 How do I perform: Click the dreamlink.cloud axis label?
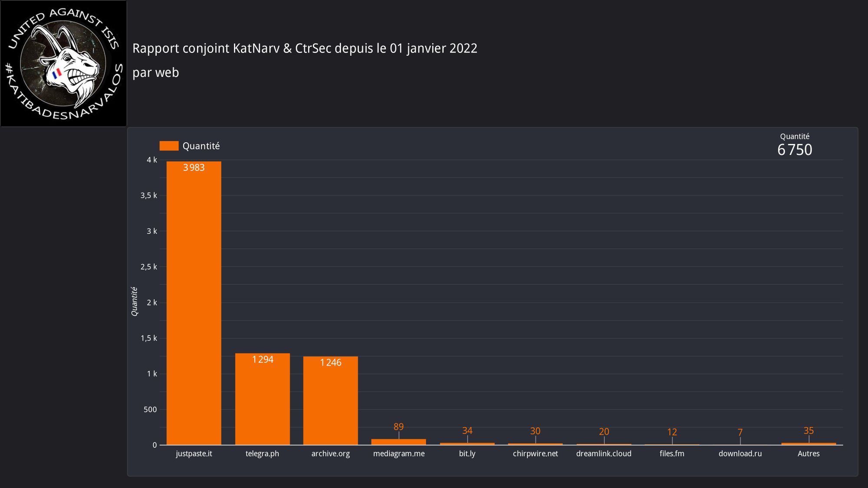pos(604,454)
